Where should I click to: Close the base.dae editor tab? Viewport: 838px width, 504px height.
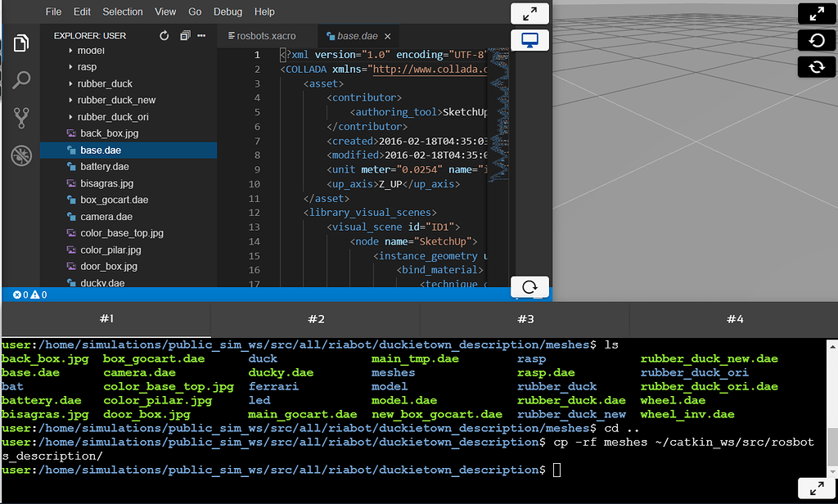(x=388, y=36)
